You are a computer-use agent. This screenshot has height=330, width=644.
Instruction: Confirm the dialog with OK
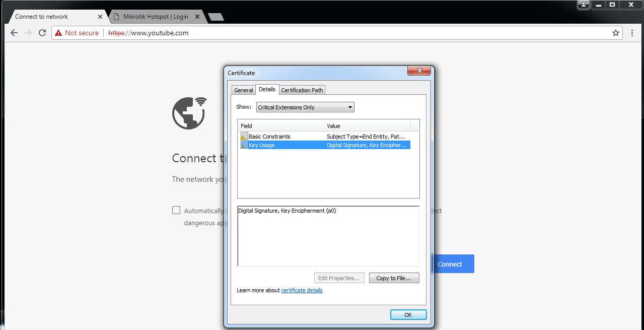[x=408, y=314]
